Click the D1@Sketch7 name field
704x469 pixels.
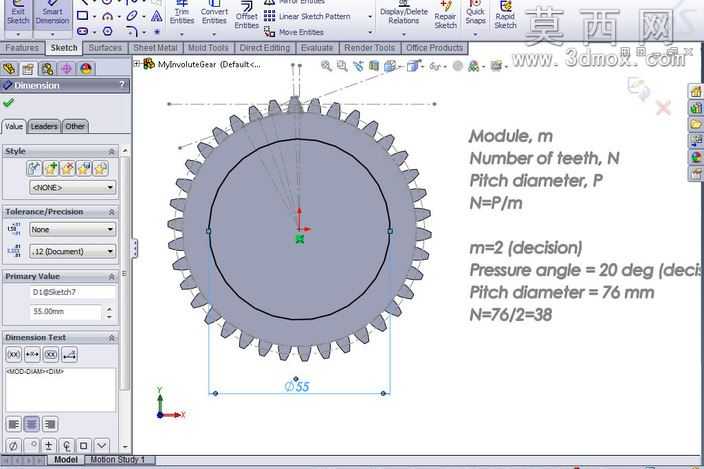tap(72, 292)
